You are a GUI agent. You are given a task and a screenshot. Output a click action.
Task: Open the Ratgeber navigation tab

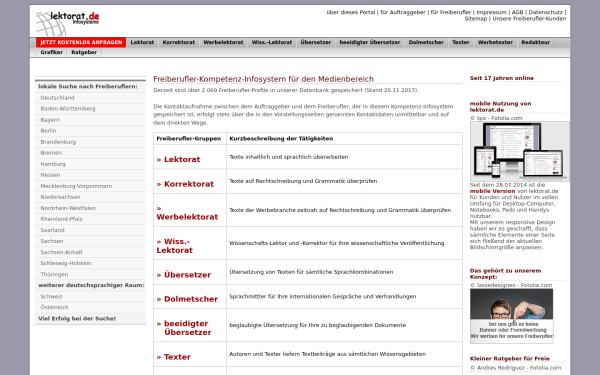pyautogui.click(x=84, y=52)
